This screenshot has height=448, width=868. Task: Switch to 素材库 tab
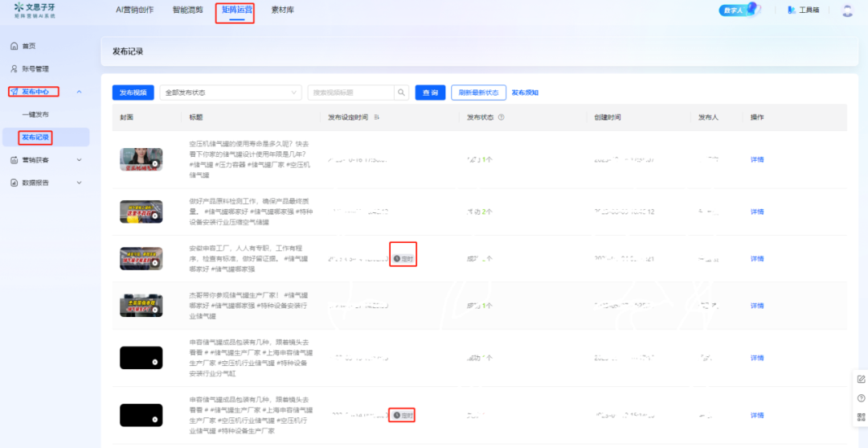click(x=283, y=10)
